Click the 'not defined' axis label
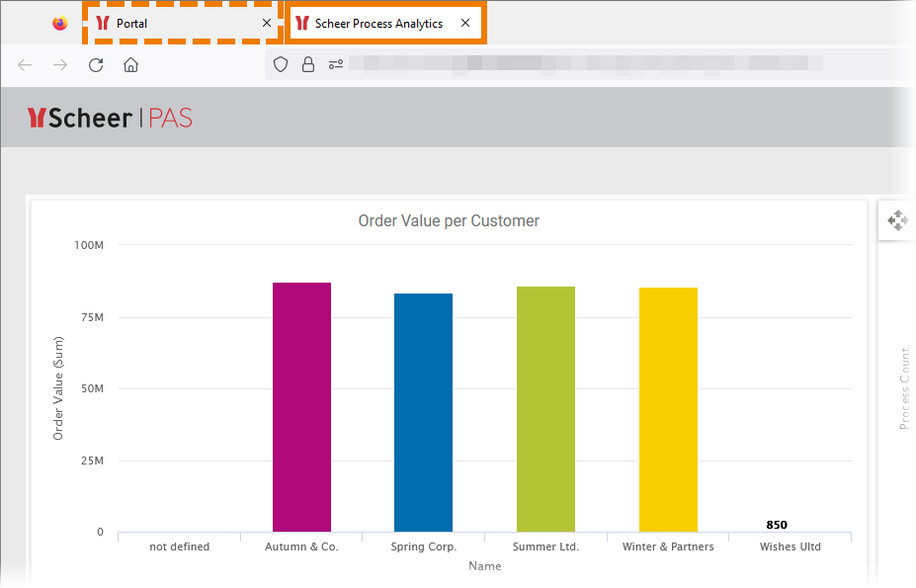The height and width of the screenshot is (588, 916). [x=179, y=546]
